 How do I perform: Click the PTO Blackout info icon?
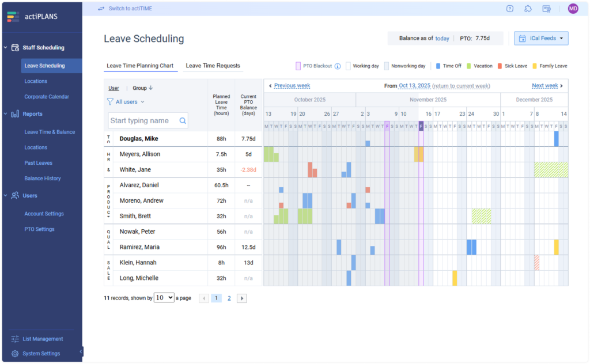pyautogui.click(x=338, y=66)
